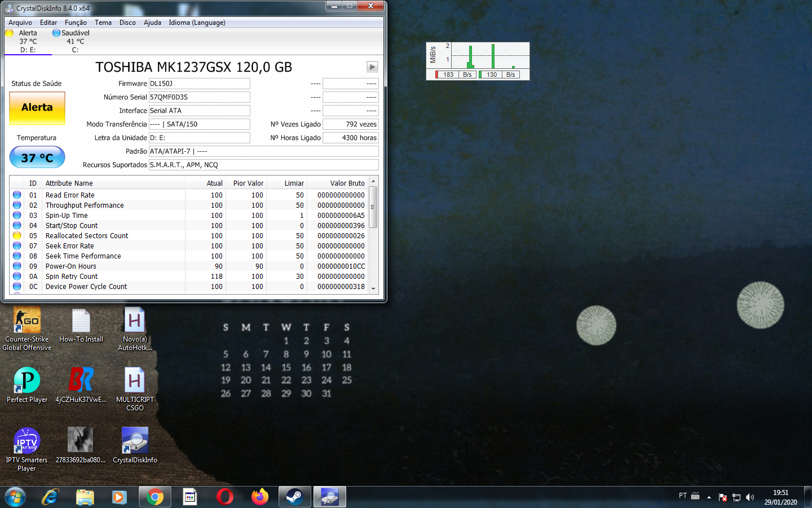Click the Counter-Strike Global Offensive desktop icon

click(x=27, y=329)
